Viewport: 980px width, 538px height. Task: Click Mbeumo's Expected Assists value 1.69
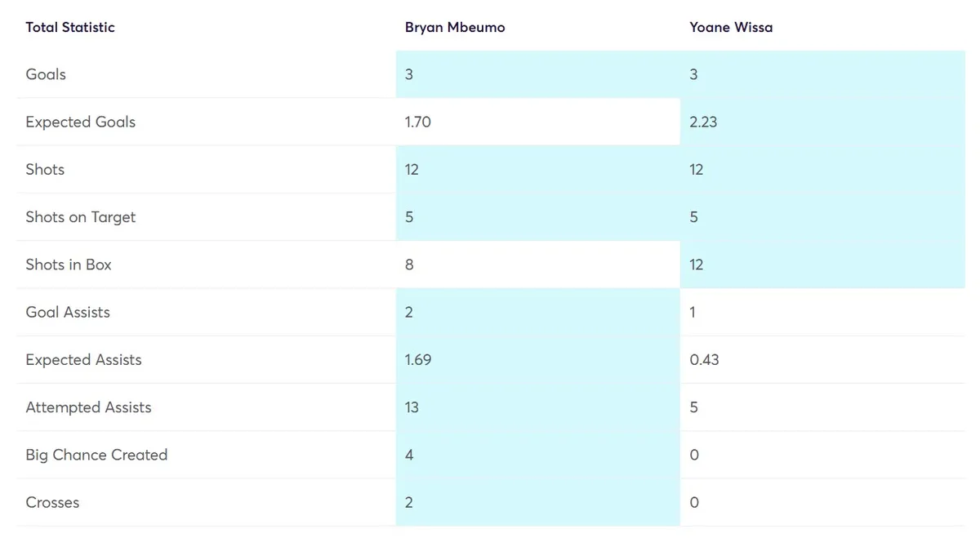point(418,360)
